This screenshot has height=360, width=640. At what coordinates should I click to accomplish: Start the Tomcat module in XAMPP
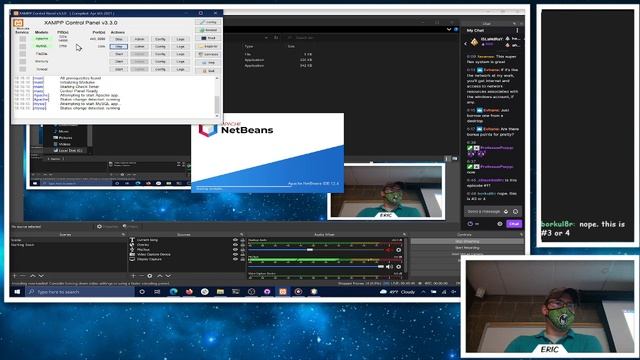click(x=119, y=69)
